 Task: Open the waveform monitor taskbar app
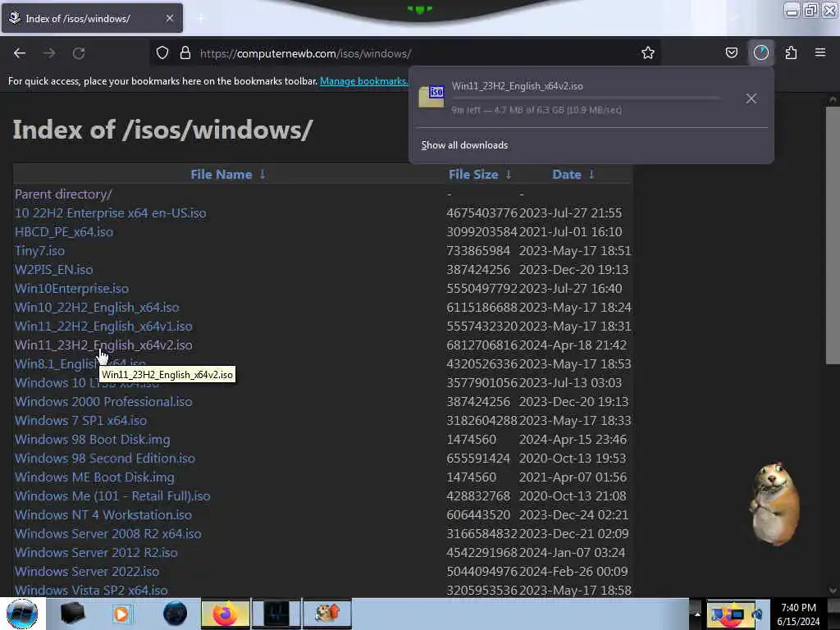click(x=276, y=614)
